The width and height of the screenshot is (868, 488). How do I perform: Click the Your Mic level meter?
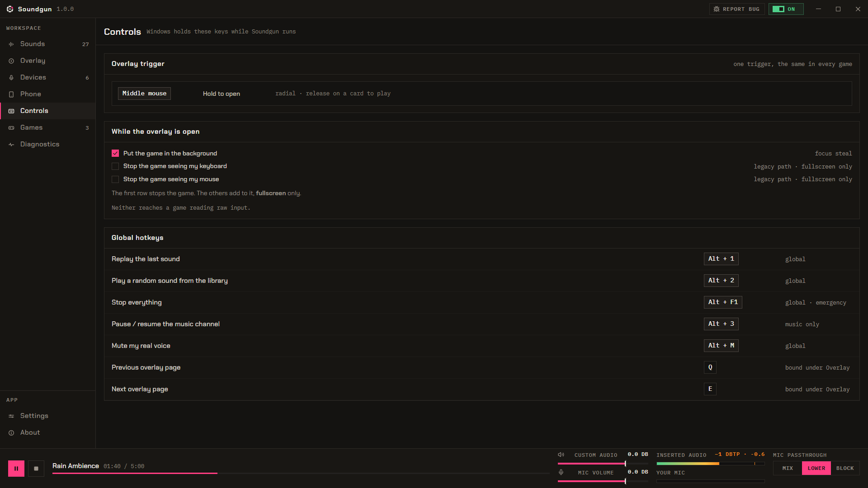click(x=710, y=481)
